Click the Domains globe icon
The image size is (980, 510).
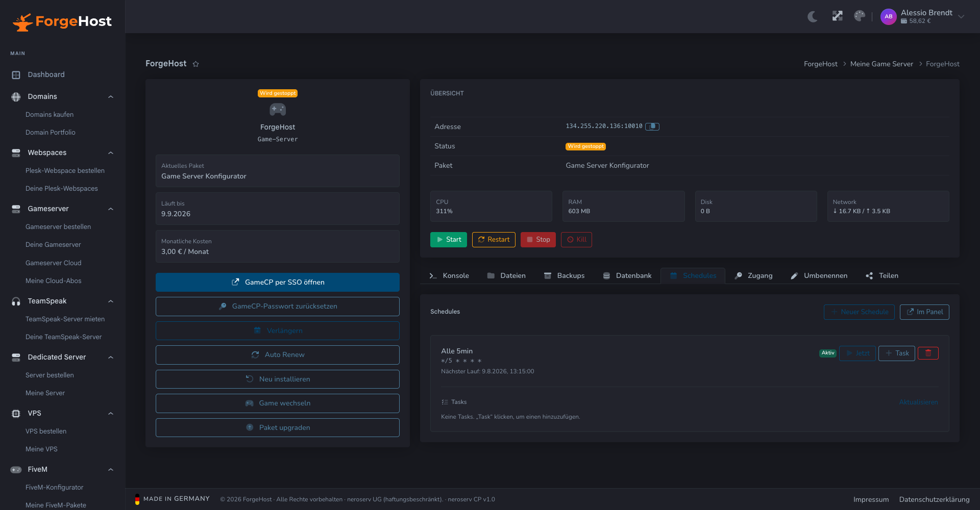coord(16,97)
